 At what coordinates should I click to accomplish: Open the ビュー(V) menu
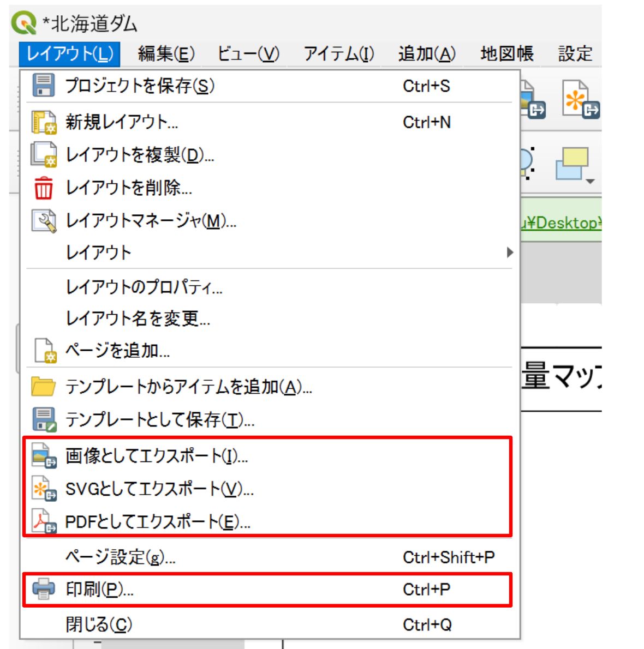tap(248, 54)
